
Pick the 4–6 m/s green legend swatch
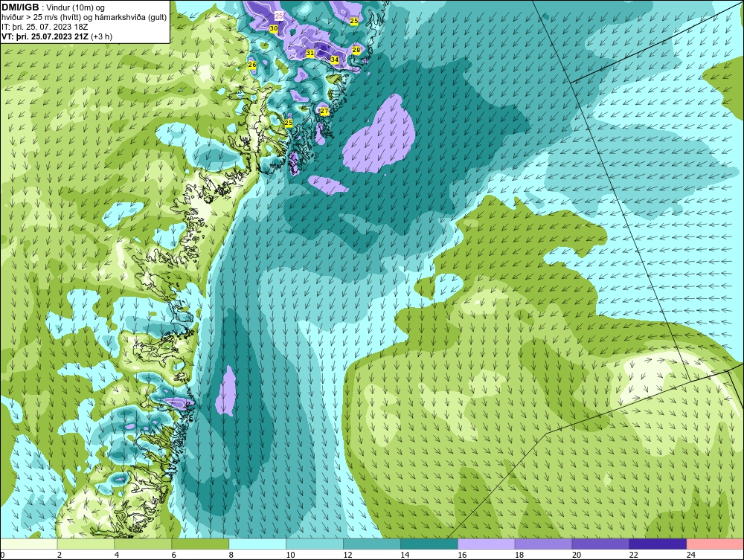[x=143, y=544]
